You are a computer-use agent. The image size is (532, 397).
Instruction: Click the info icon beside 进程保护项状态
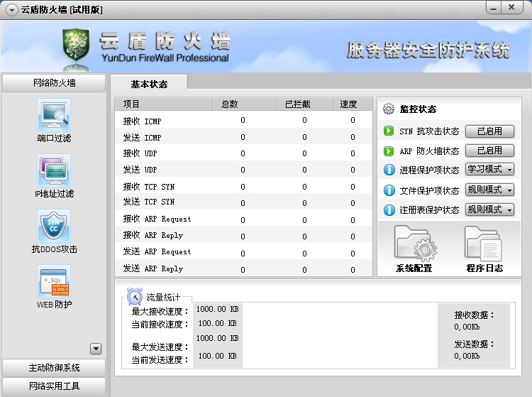(389, 170)
